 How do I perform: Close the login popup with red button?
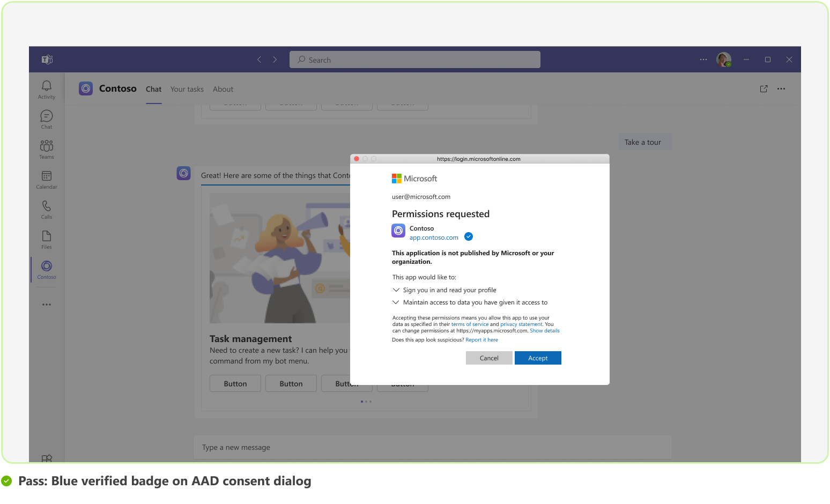pyautogui.click(x=357, y=159)
